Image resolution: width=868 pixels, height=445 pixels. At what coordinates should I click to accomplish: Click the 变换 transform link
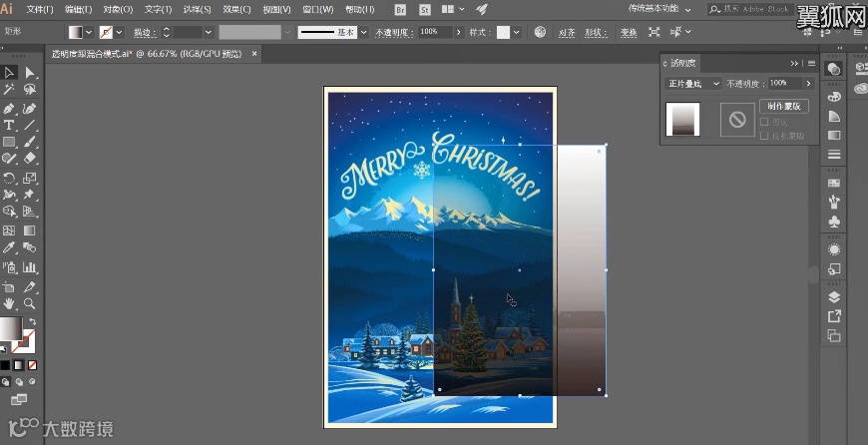[x=629, y=33]
